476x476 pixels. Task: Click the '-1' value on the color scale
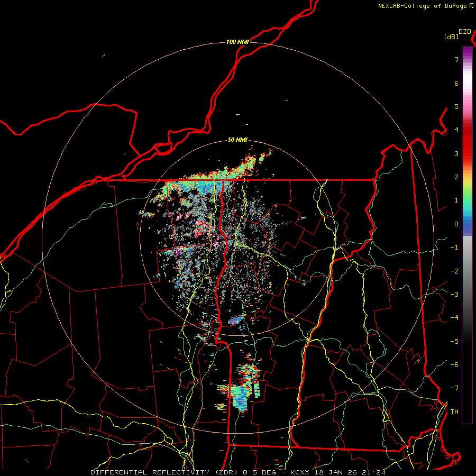point(454,248)
